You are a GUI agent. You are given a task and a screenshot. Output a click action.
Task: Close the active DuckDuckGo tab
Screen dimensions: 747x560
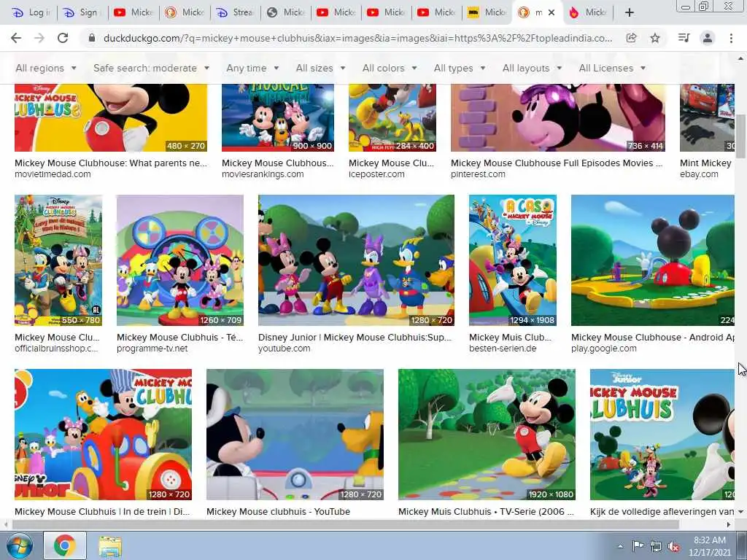pyautogui.click(x=551, y=13)
